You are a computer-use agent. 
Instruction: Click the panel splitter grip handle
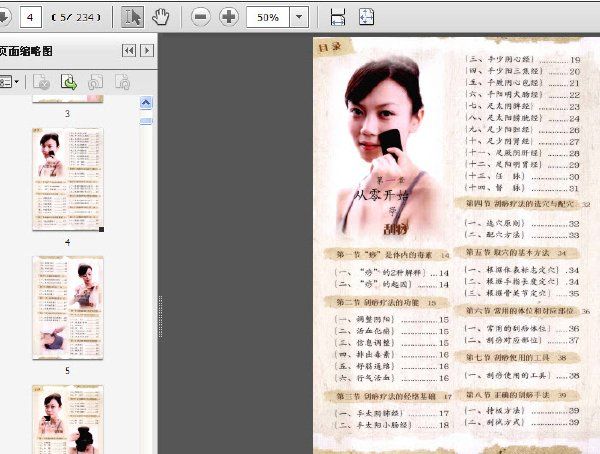click(160, 317)
